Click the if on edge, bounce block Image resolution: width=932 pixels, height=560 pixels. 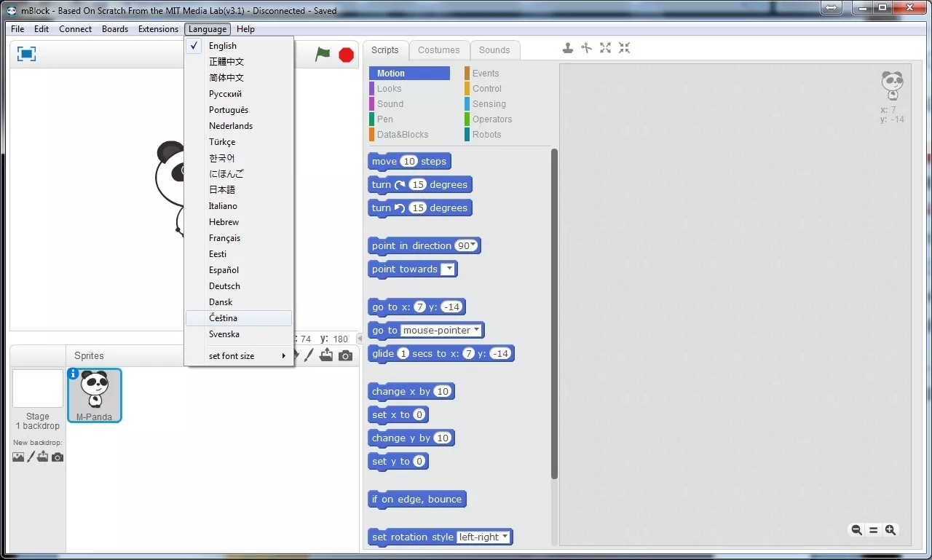417,500
